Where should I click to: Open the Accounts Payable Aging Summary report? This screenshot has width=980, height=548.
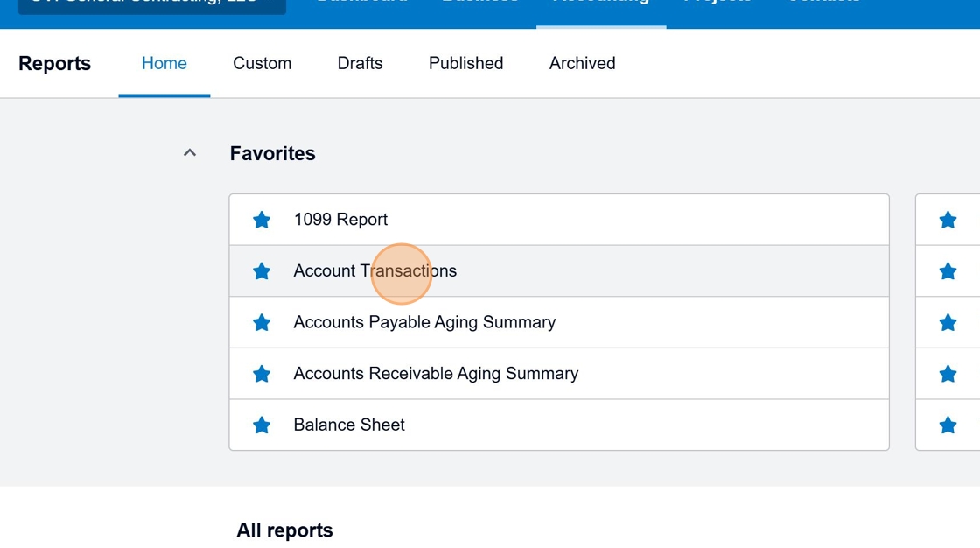click(x=424, y=322)
